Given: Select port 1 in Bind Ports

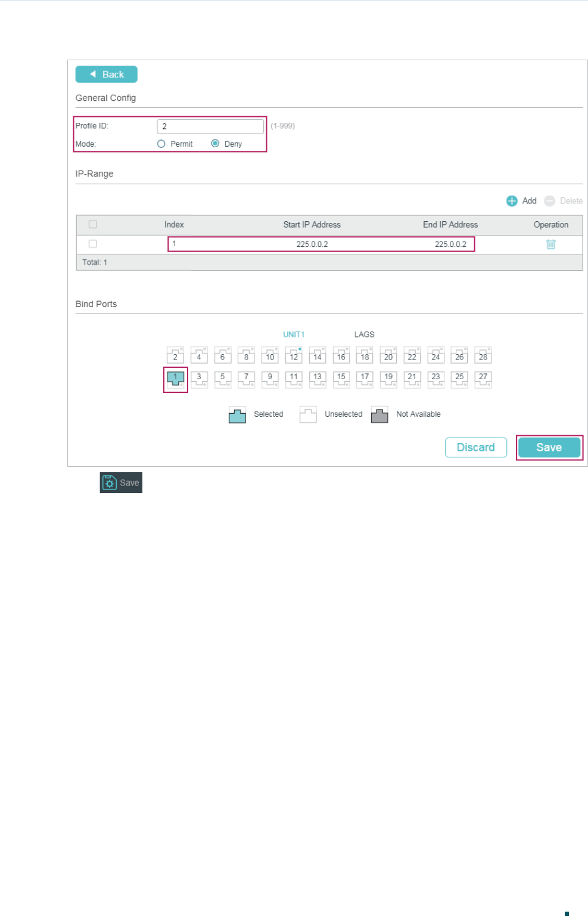Looking at the screenshot, I should pyautogui.click(x=175, y=379).
